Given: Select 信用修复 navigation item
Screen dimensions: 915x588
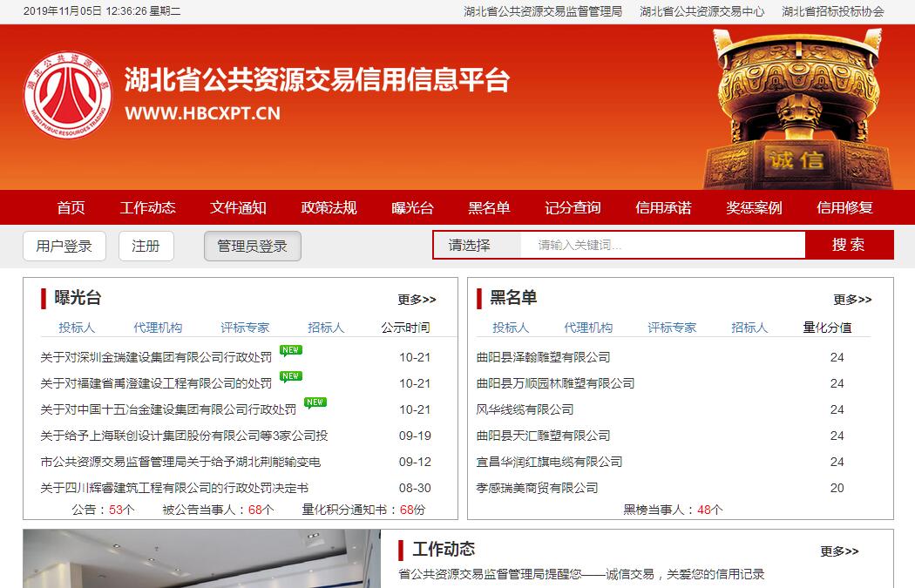Looking at the screenshot, I should [x=844, y=207].
